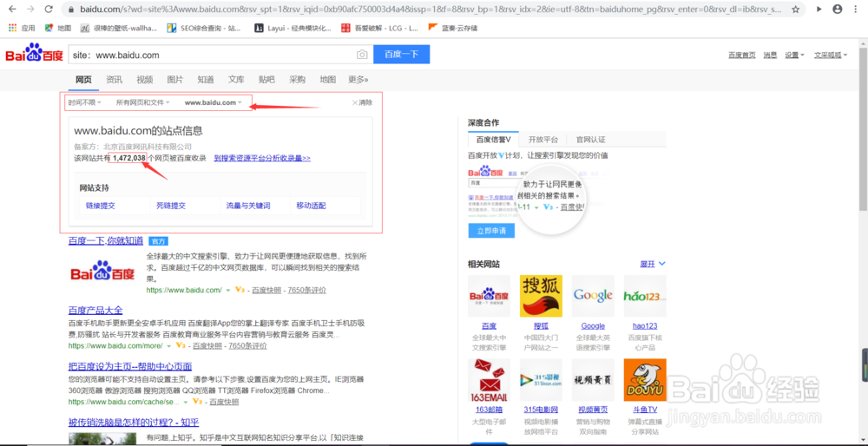Switch to the 网页 search tab

click(x=83, y=80)
